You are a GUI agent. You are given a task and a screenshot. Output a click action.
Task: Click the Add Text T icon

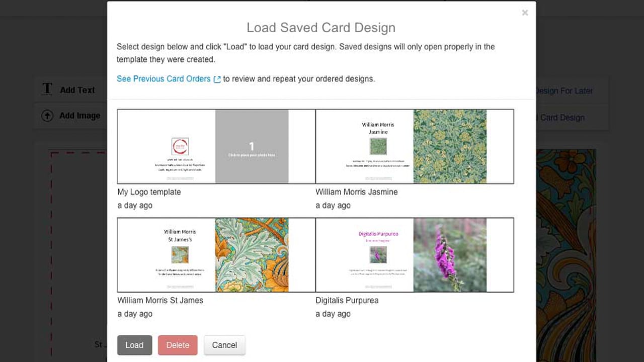[47, 89]
